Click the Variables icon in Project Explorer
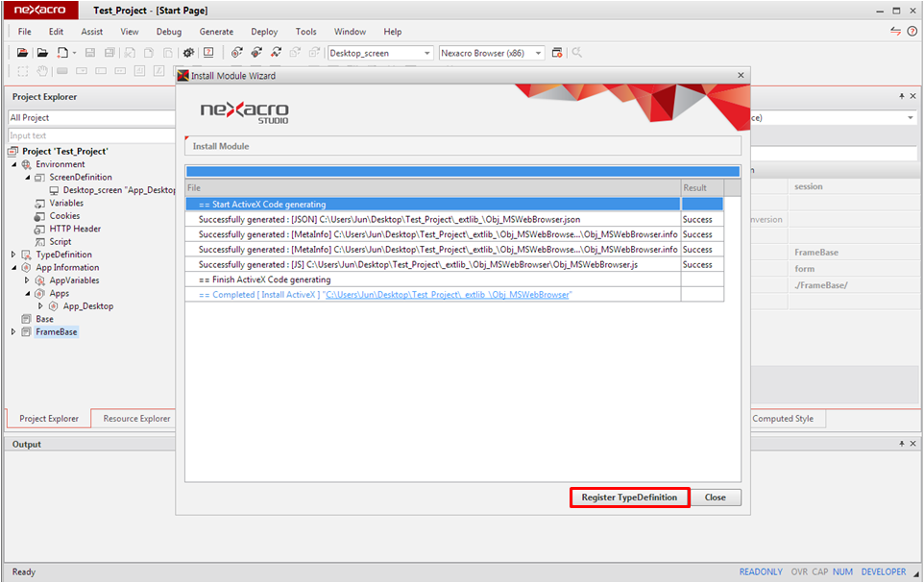 pyautogui.click(x=39, y=204)
